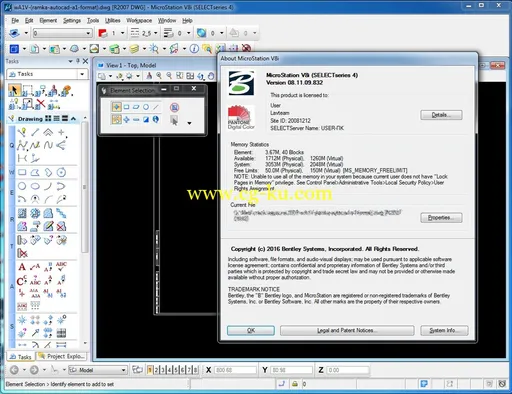Image resolution: width=512 pixels, height=394 pixels.
Task: Toggle Add method in Element Selection
Action: point(126,119)
